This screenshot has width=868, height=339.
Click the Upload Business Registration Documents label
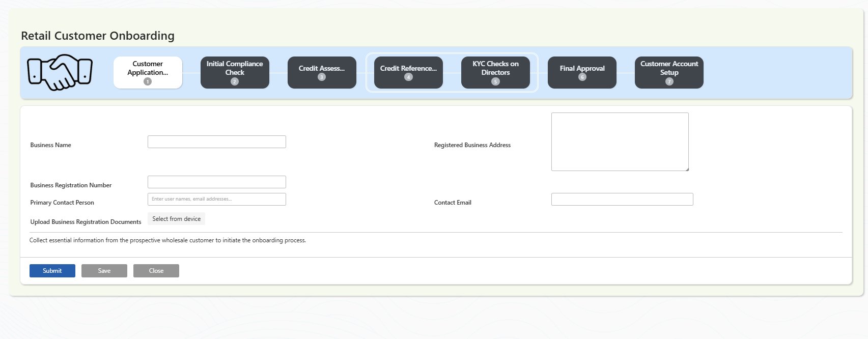[86, 222]
